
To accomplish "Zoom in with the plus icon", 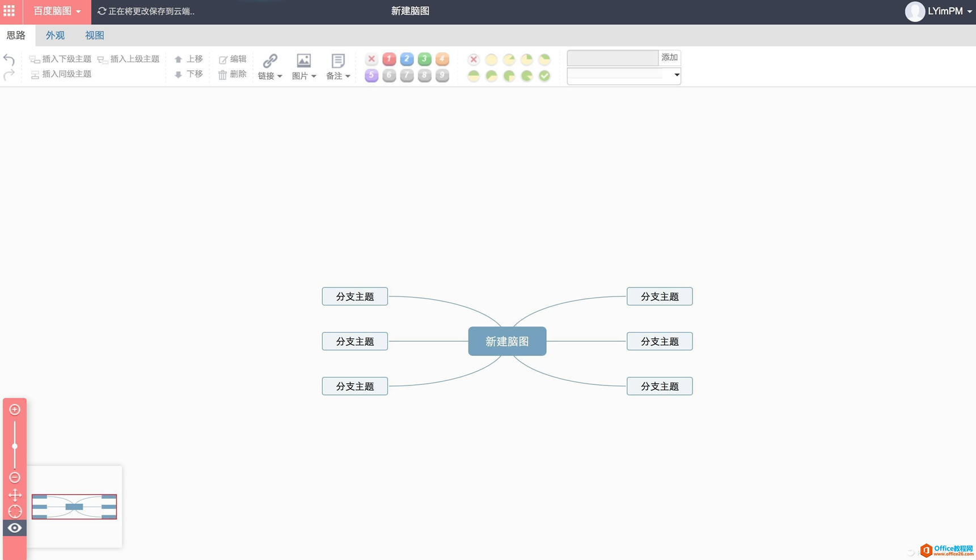I will pos(15,409).
